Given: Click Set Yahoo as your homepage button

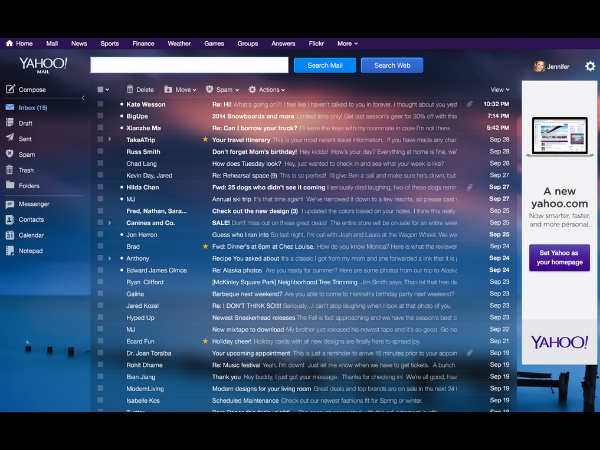Looking at the screenshot, I should [x=559, y=258].
